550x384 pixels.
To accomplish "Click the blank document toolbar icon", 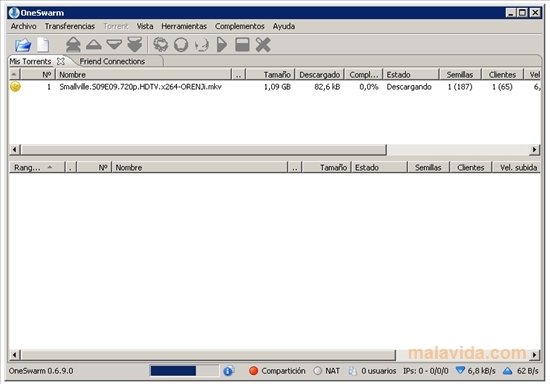I will click(x=43, y=45).
